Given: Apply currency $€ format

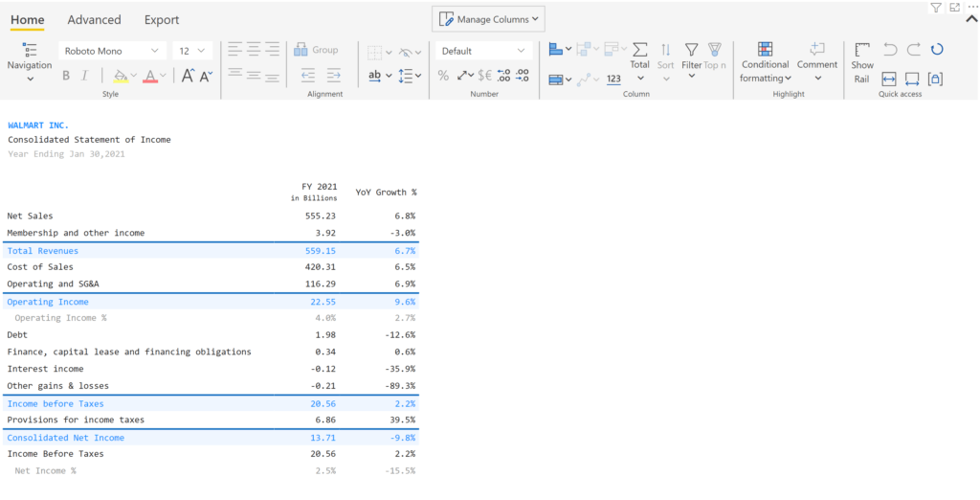Looking at the screenshot, I should (x=484, y=76).
